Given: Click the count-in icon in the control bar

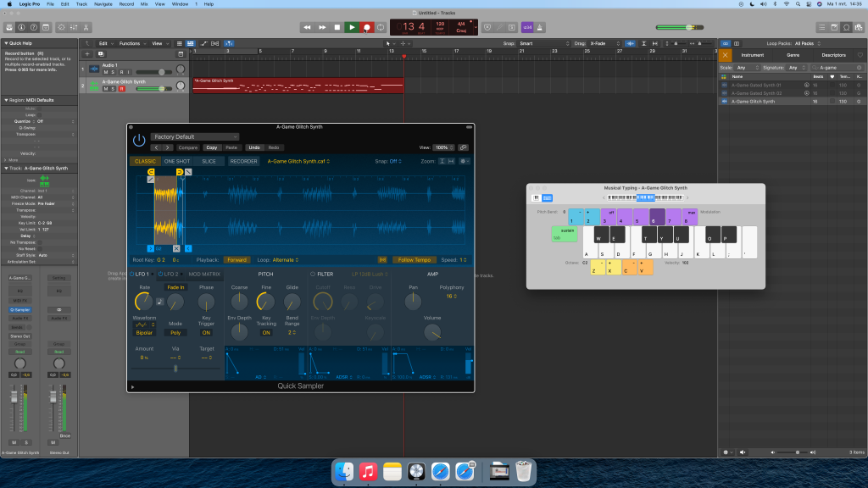Looking at the screenshot, I should (512, 26).
